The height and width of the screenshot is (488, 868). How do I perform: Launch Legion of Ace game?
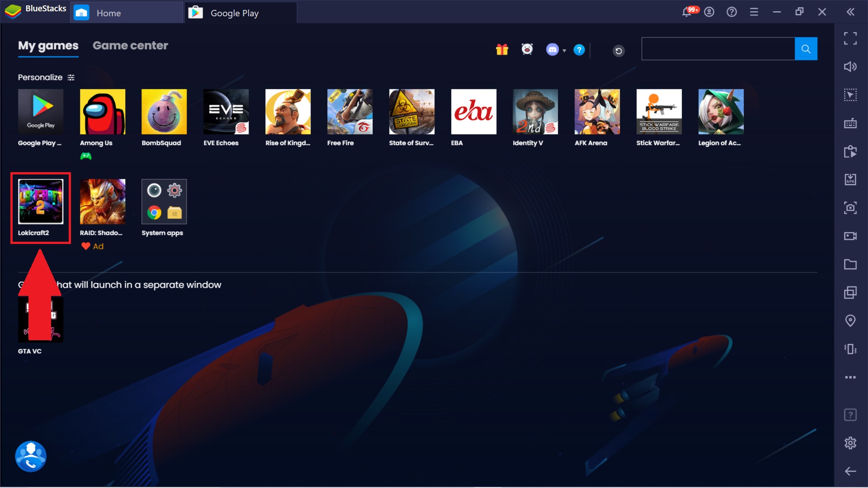(x=721, y=112)
